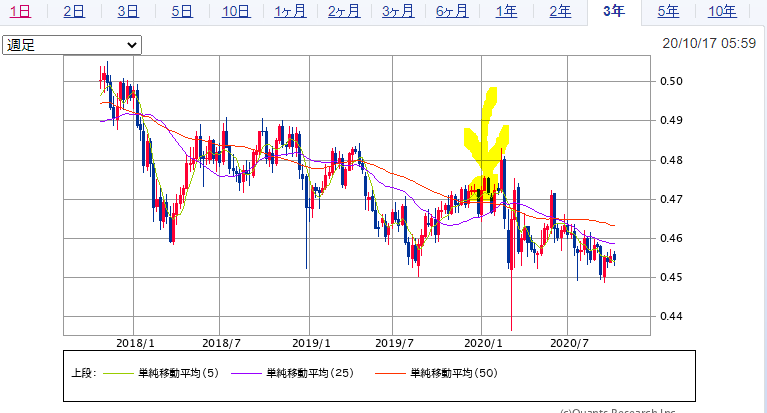Switch to the 6ヶ月 chart range
The height and width of the screenshot is (413, 767).
(x=452, y=11)
